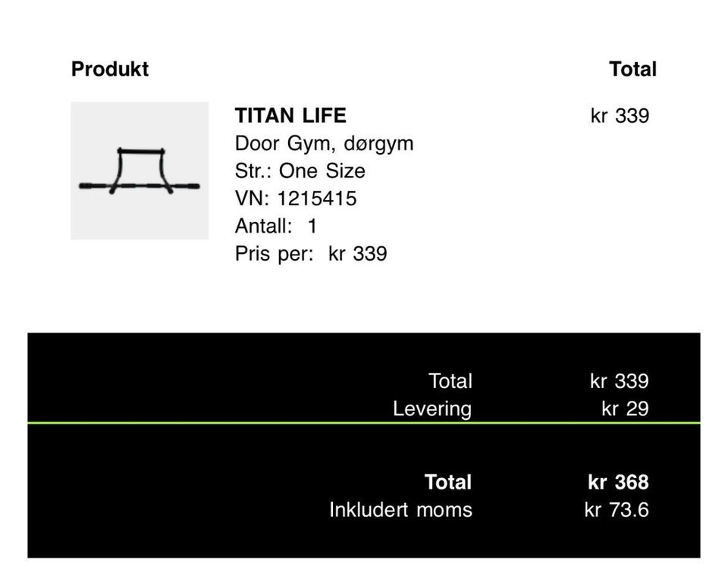728x588 pixels.
Task: Click the door gym product thumbnail
Action: coord(140,170)
